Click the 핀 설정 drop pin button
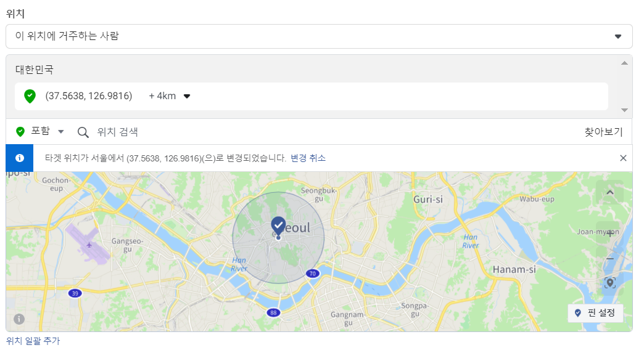This screenshot has width=644, height=353. [x=595, y=313]
